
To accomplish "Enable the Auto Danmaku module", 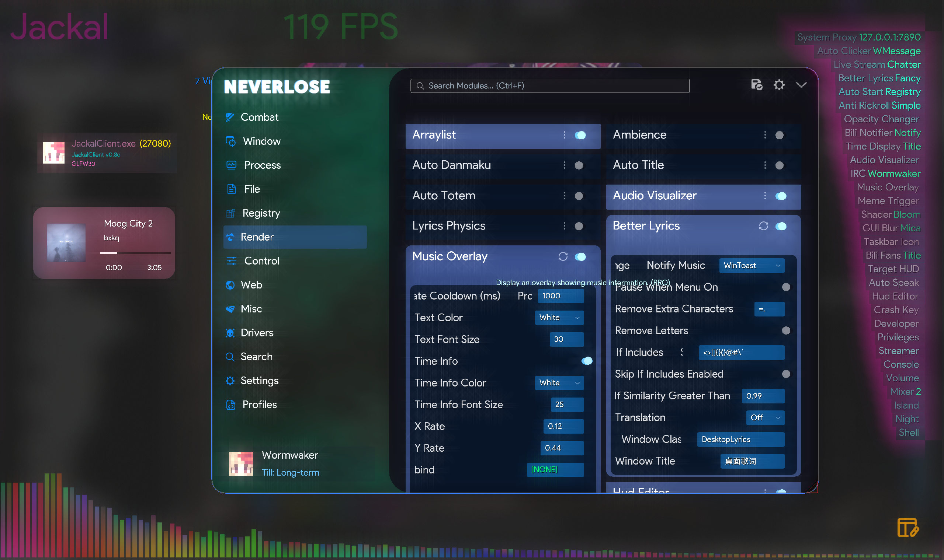I will pos(579,165).
